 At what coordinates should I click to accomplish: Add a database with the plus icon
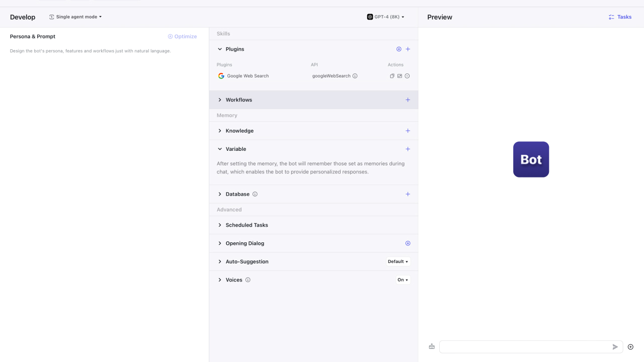[408, 194]
